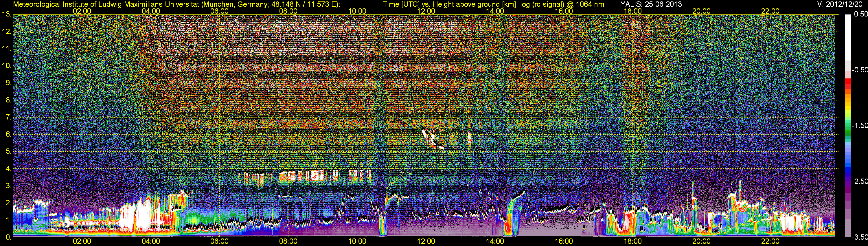Image resolution: width=868 pixels, height=246 pixels.
Task: Click the 06:00 label on the bottom time axis
Action: click(219, 242)
